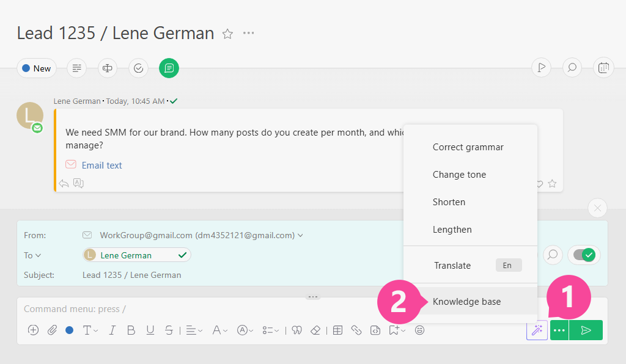Click the attach file paperclip icon
This screenshot has height=364, width=626.
click(x=52, y=330)
